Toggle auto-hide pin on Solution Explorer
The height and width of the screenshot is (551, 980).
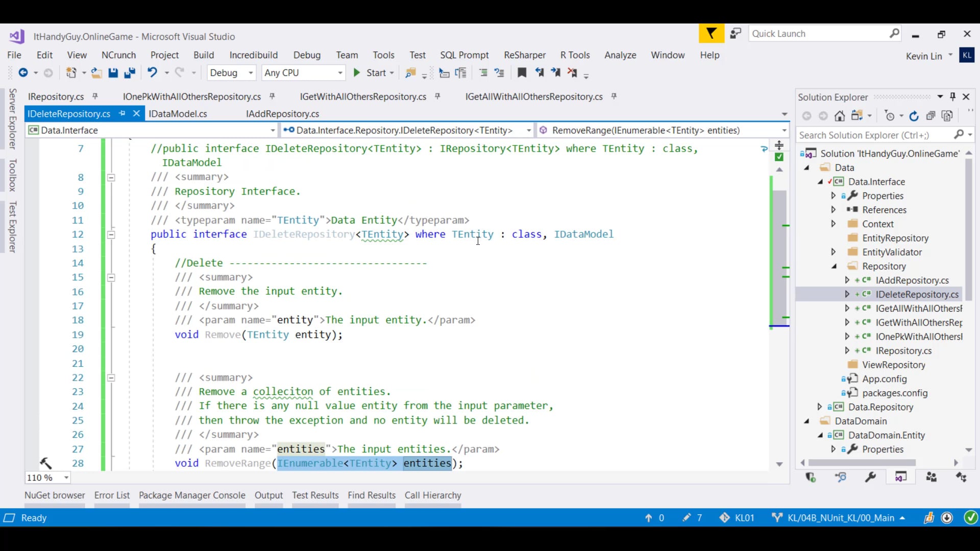952,96
